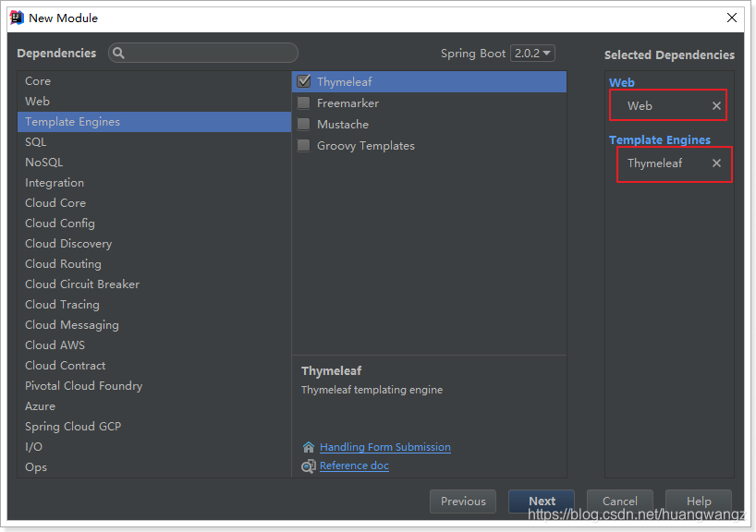Choose the Integration category
Viewport: 756px width, 532px height.
tap(154, 183)
